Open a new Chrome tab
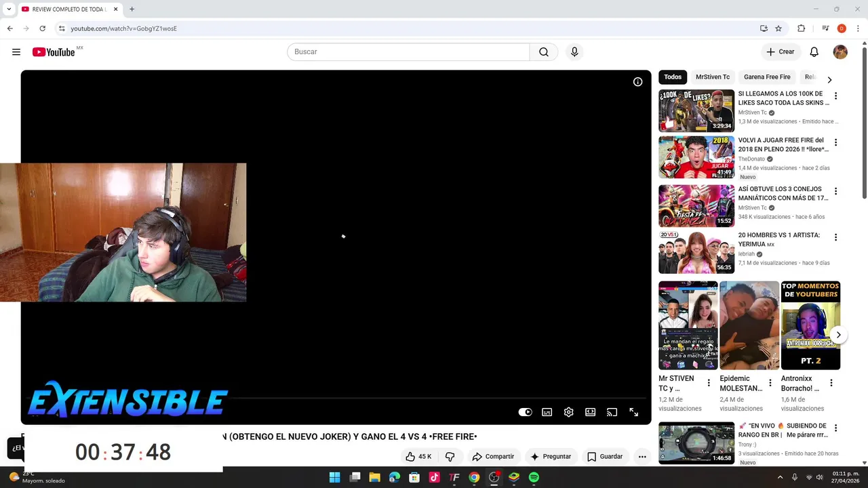Viewport: 868px width, 488px height. (132, 9)
